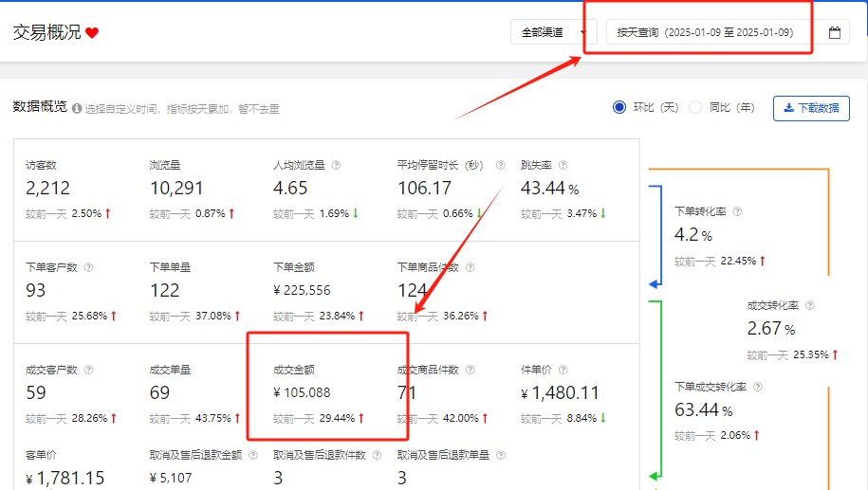This screenshot has height=490, width=868.
Task: Click the 访客数 value 2,212
Action: tap(47, 188)
